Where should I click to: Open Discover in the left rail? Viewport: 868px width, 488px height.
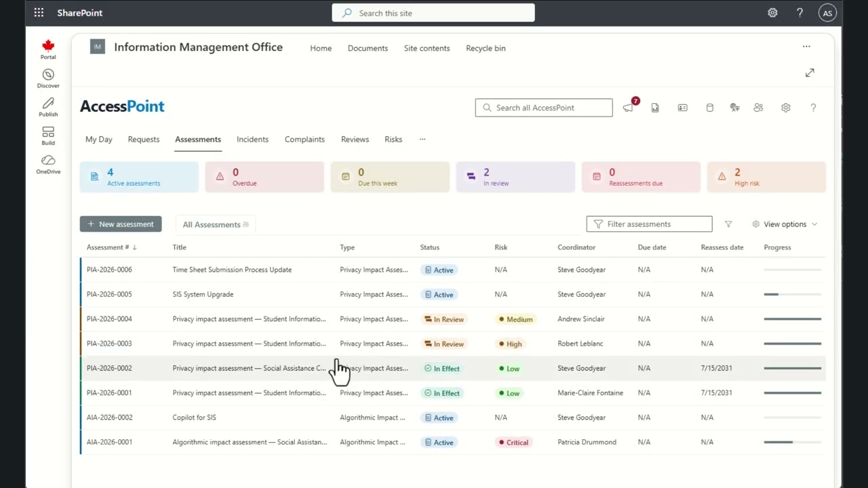(48, 79)
